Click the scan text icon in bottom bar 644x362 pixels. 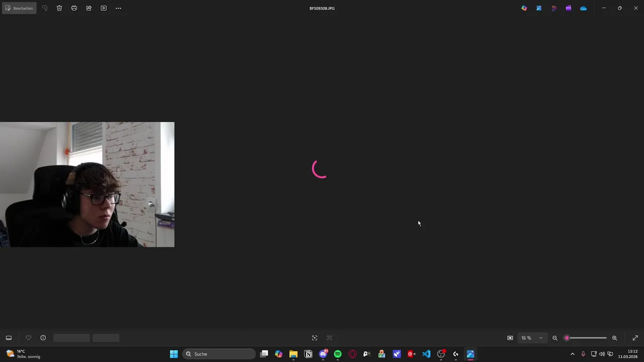[x=314, y=338]
